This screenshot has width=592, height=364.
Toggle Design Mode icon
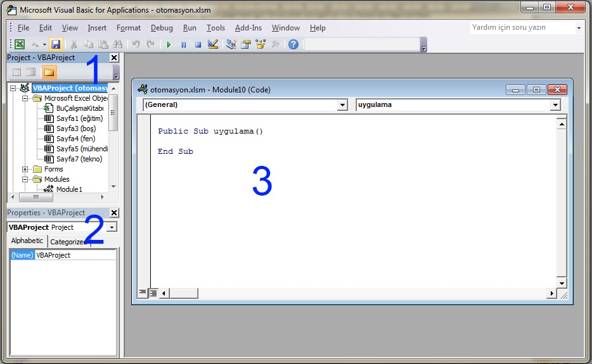[213, 44]
